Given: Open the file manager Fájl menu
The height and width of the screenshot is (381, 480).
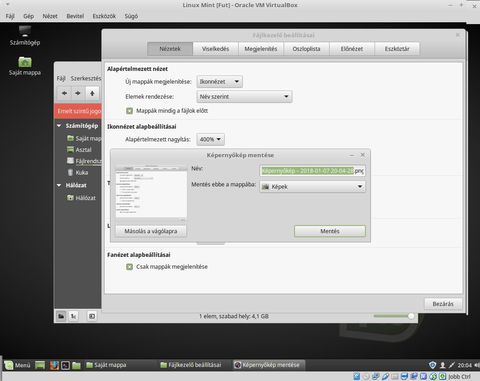Looking at the screenshot, I should point(61,78).
